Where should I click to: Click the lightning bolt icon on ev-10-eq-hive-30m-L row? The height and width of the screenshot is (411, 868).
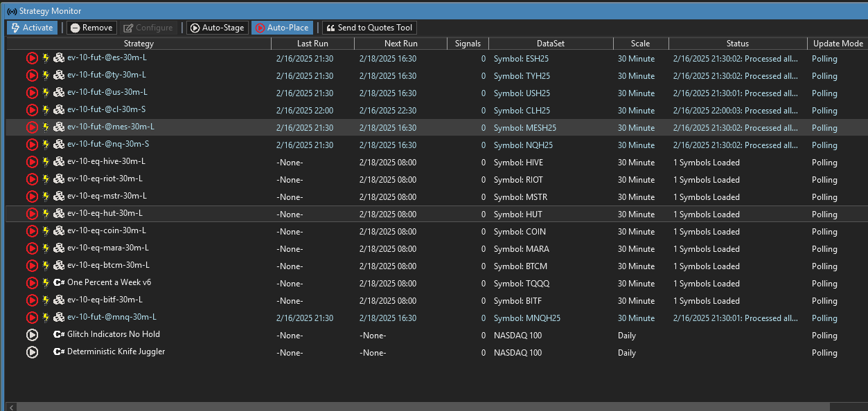[x=46, y=162]
